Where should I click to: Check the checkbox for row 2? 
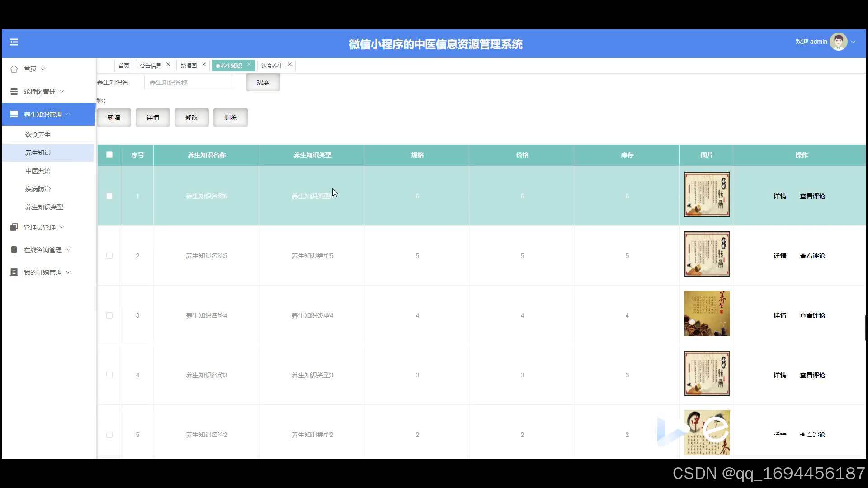(x=109, y=256)
